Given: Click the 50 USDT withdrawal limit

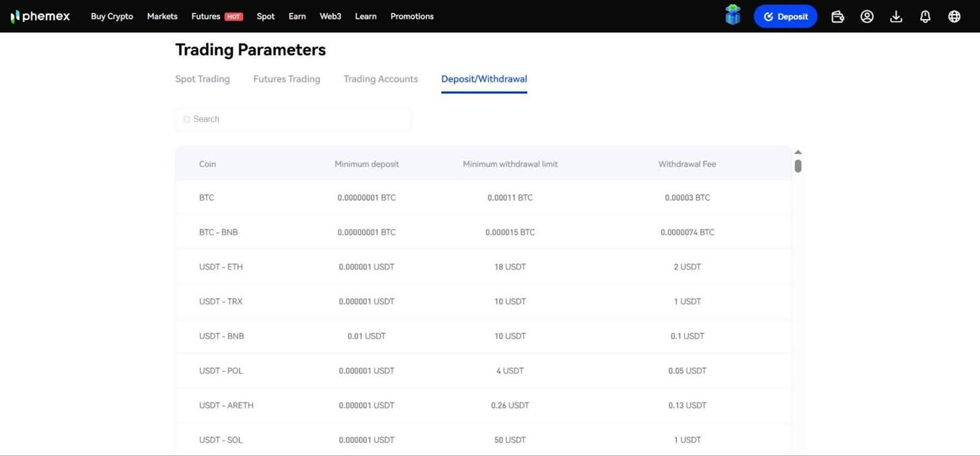Looking at the screenshot, I should click(510, 440).
